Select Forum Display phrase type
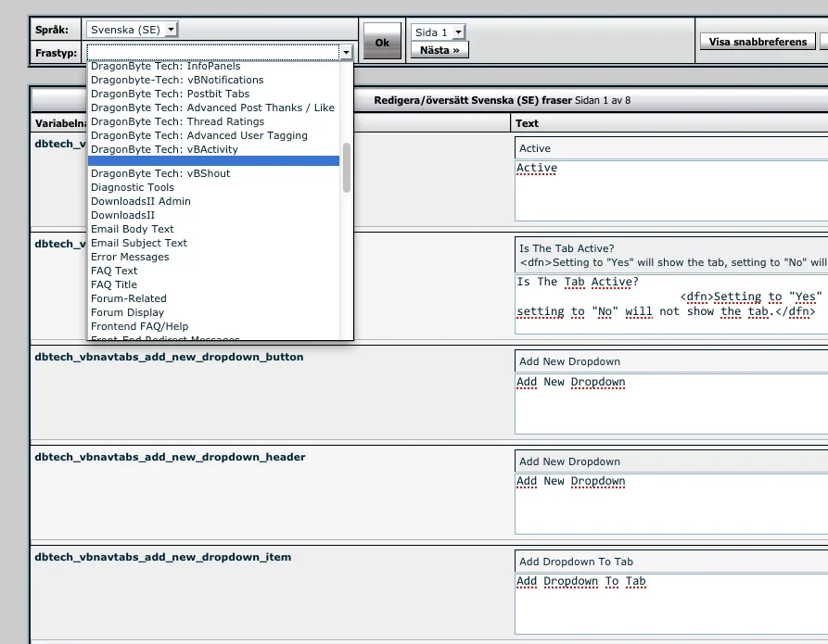Screen dimensions: 828x644 [213, 312]
